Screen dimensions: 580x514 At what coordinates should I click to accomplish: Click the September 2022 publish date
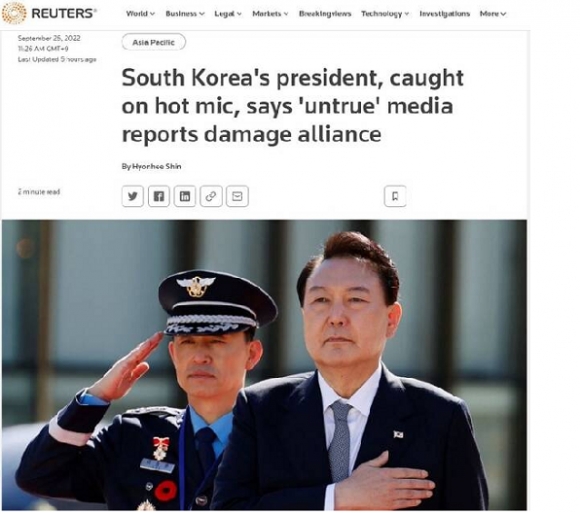pos(49,38)
